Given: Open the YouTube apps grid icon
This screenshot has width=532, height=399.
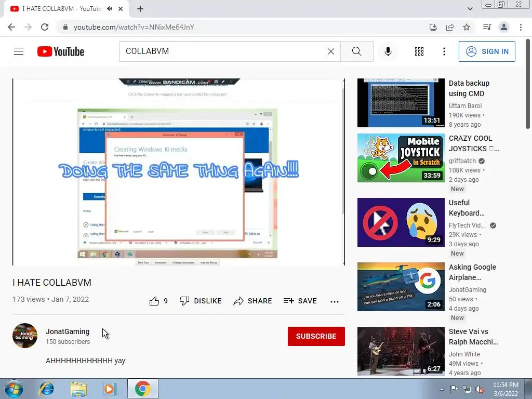Looking at the screenshot, I should click(x=419, y=51).
